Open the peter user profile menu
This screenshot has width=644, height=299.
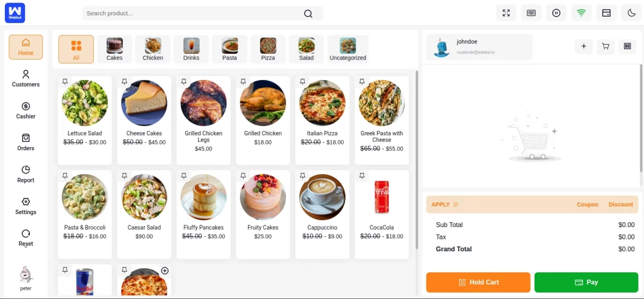click(26, 278)
